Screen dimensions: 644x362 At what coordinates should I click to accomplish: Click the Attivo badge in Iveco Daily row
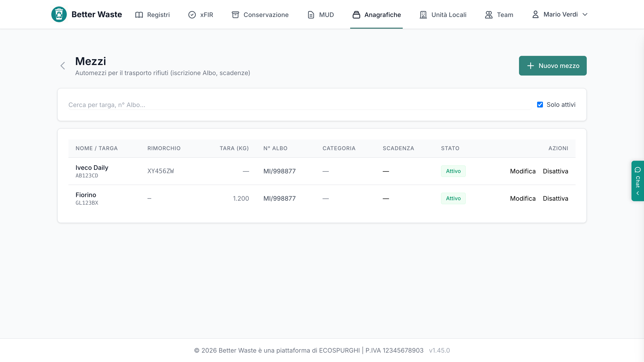click(453, 171)
